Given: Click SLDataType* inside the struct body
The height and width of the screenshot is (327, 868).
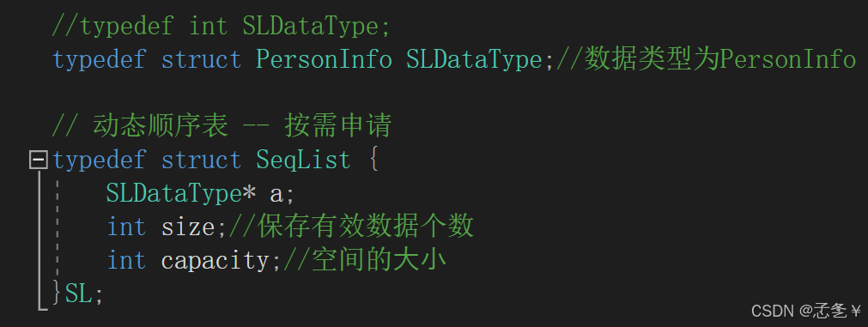Looking at the screenshot, I should (x=181, y=194).
